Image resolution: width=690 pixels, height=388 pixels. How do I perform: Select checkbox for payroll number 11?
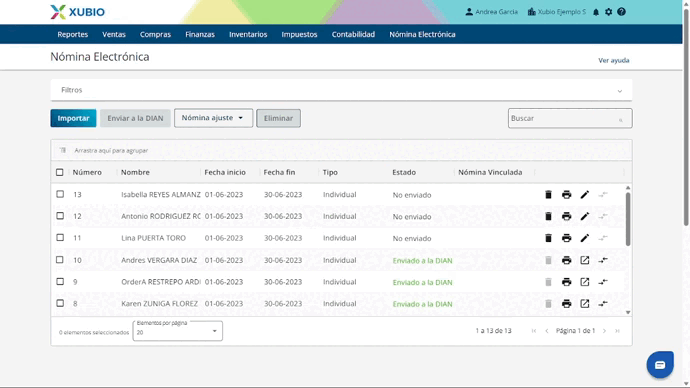click(x=60, y=238)
